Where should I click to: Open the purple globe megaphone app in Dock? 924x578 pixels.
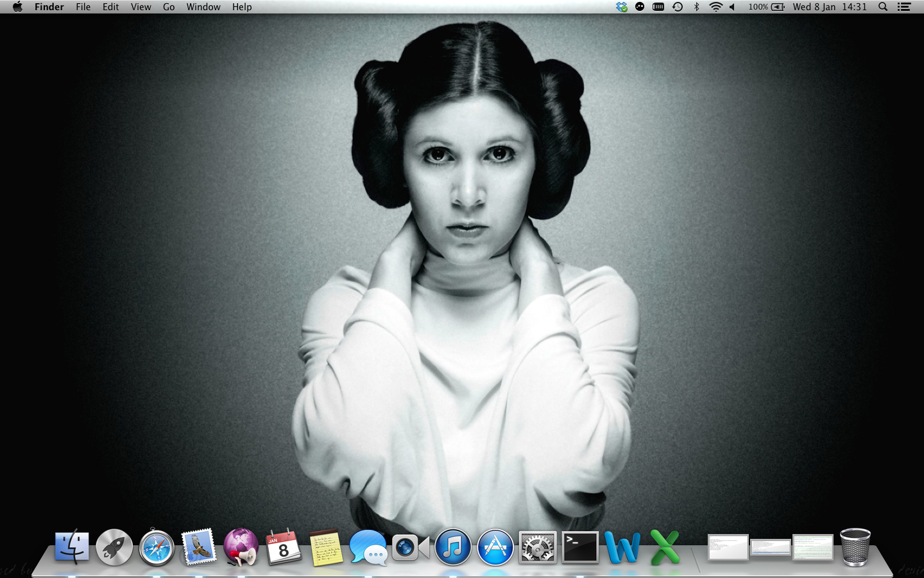[241, 547]
